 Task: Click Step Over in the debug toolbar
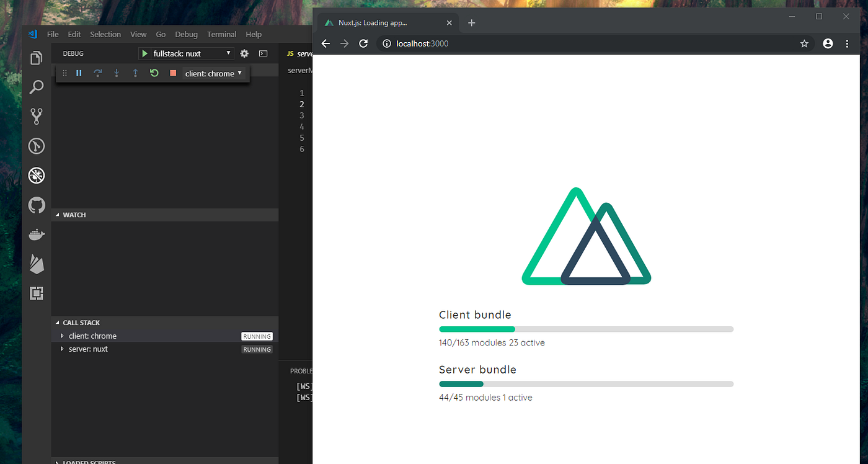pyautogui.click(x=97, y=73)
